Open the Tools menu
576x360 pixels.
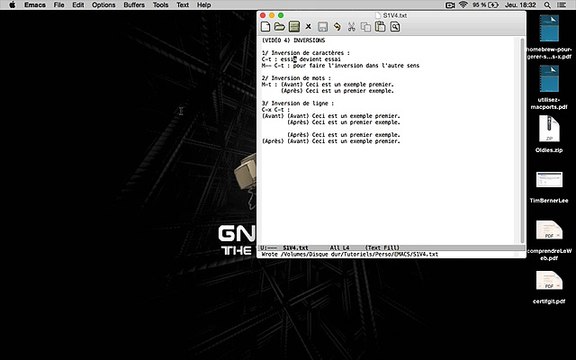coord(160,5)
